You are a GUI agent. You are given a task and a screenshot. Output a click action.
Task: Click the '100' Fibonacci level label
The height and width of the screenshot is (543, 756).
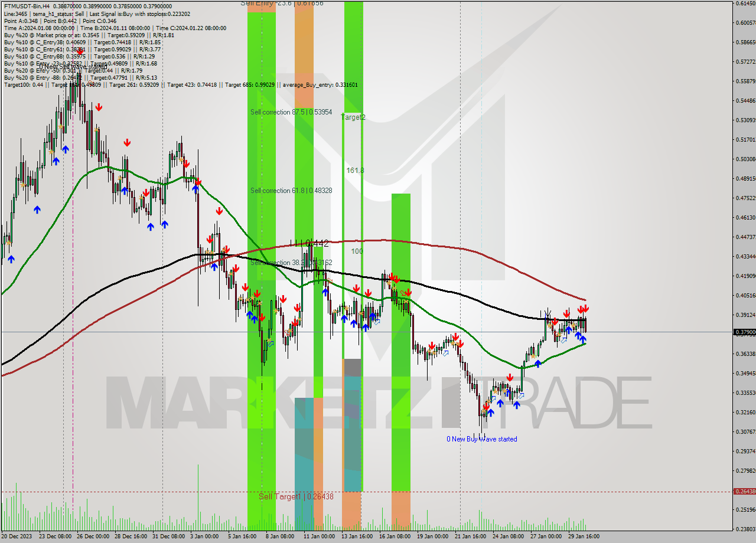tap(357, 251)
